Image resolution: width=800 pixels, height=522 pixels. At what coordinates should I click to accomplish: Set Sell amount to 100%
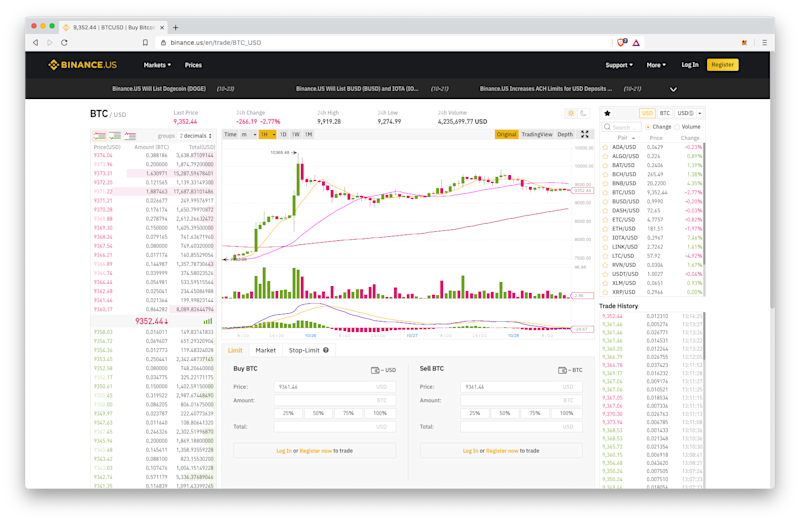[x=567, y=413]
